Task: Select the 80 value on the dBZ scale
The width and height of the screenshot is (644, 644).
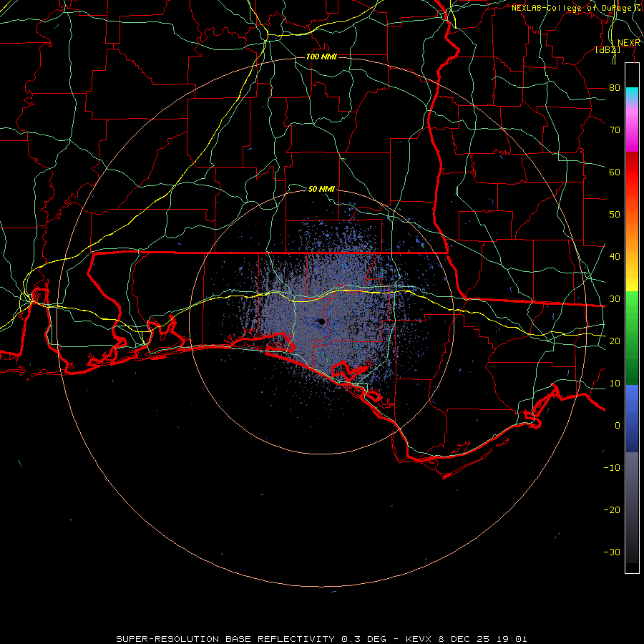Action: click(x=615, y=87)
